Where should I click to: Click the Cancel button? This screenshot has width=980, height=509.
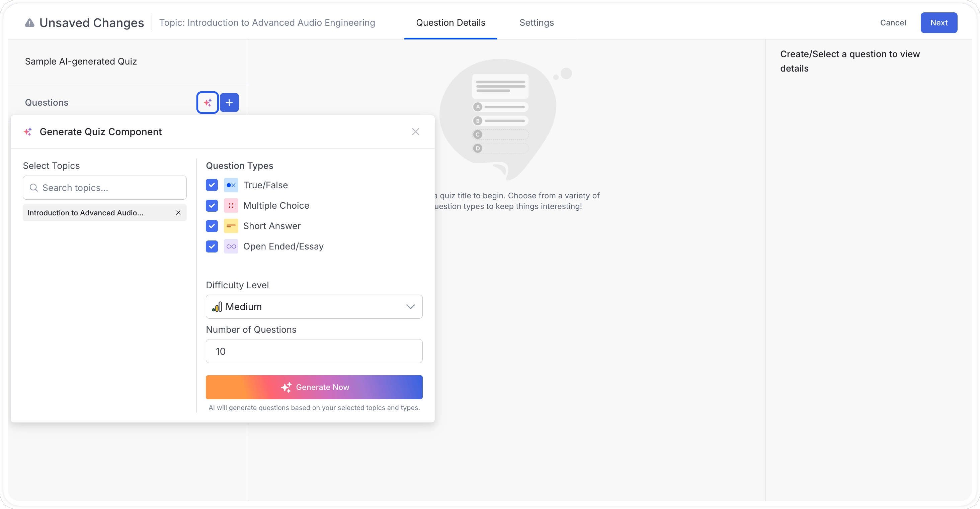point(893,23)
